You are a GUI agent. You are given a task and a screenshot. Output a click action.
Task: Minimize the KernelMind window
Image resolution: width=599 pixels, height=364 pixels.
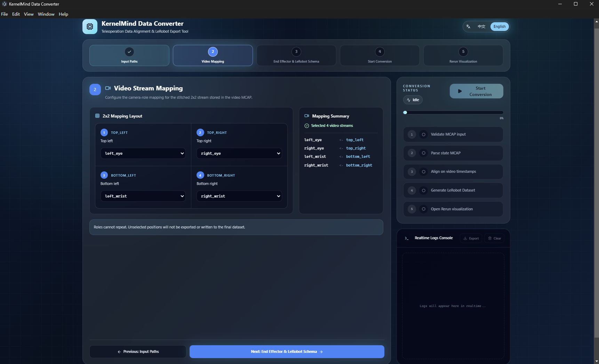tap(560, 4)
